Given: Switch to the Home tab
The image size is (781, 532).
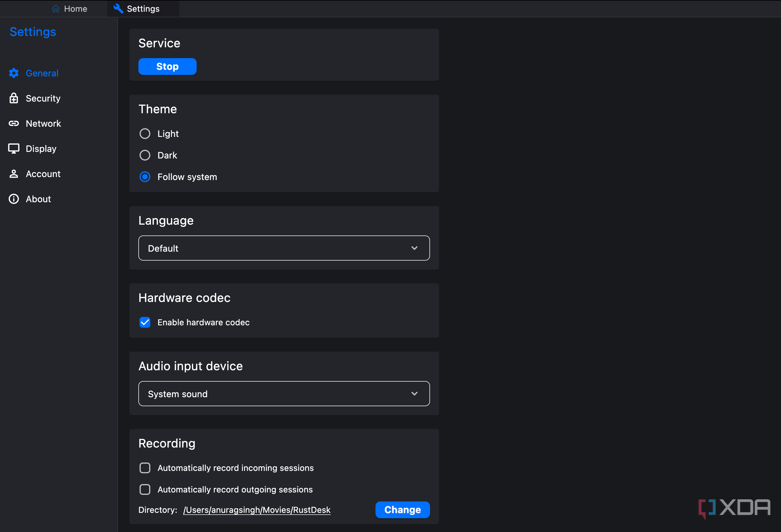Looking at the screenshot, I should click(x=69, y=8).
